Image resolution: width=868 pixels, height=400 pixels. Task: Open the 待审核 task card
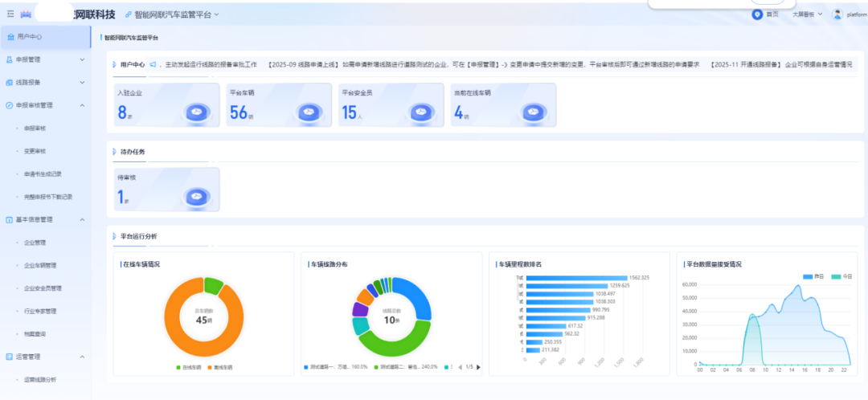[x=166, y=190]
